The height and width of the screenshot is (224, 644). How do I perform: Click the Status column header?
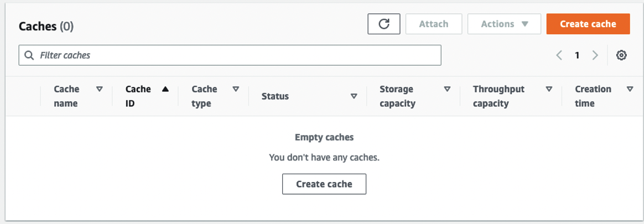coord(275,96)
